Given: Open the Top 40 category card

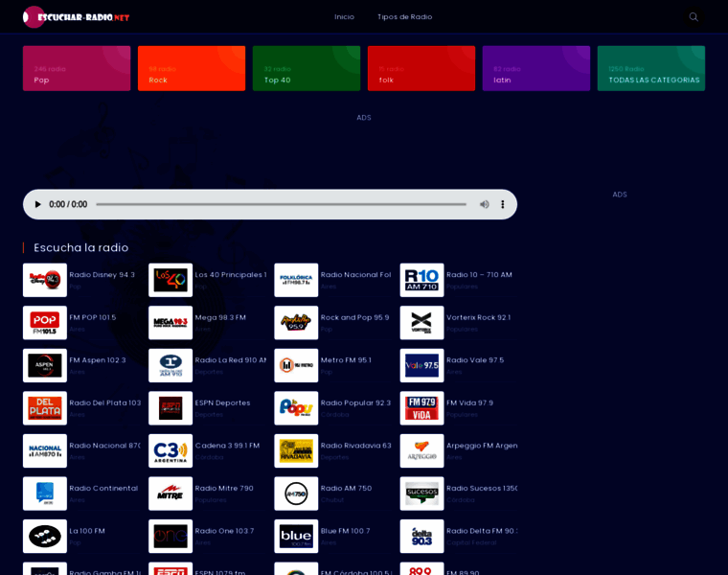Looking at the screenshot, I should 307,68.
